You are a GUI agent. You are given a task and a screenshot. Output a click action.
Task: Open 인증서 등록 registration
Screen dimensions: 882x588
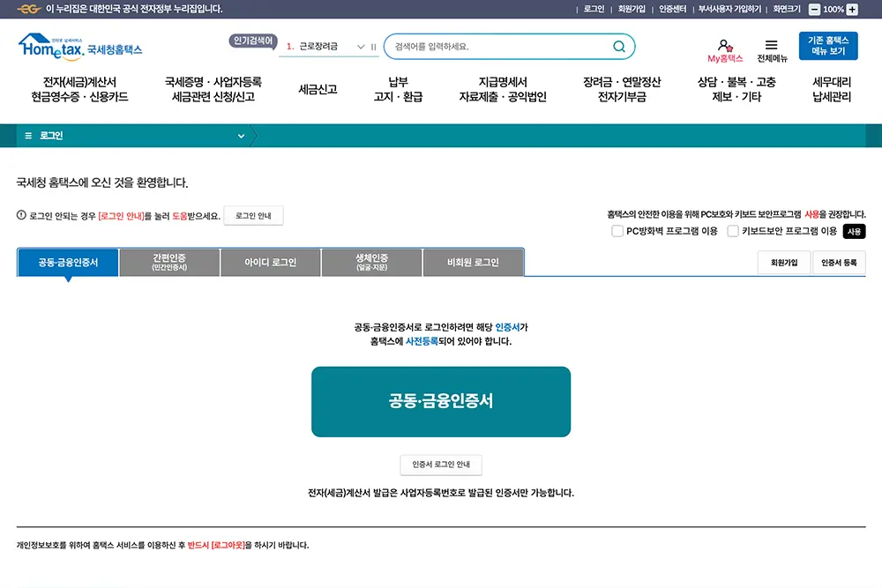(x=841, y=263)
